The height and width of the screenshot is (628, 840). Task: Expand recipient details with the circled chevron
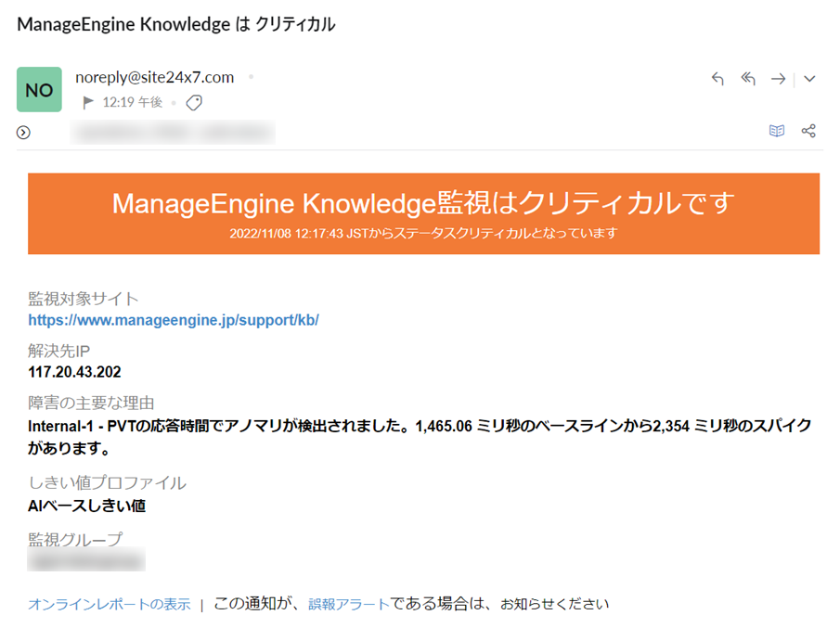click(24, 133)
